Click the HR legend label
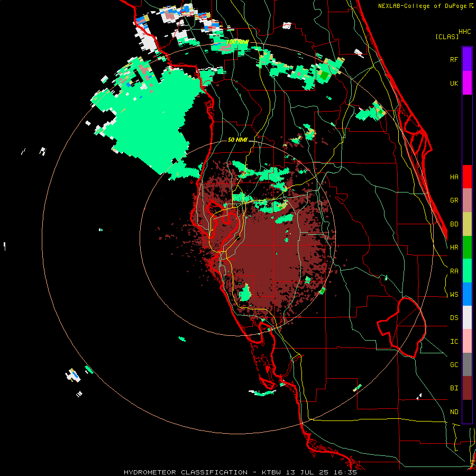The image size is (476, 476). (x=454, y=248)
